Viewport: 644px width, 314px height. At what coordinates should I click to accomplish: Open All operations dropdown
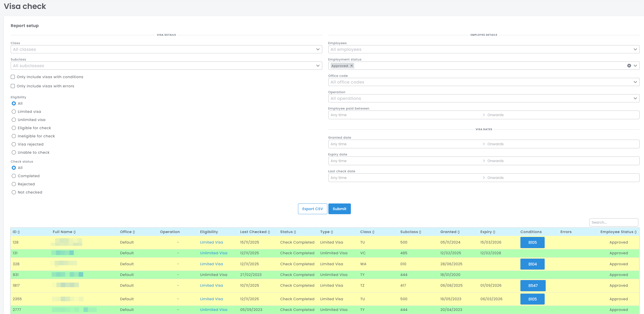483,99
